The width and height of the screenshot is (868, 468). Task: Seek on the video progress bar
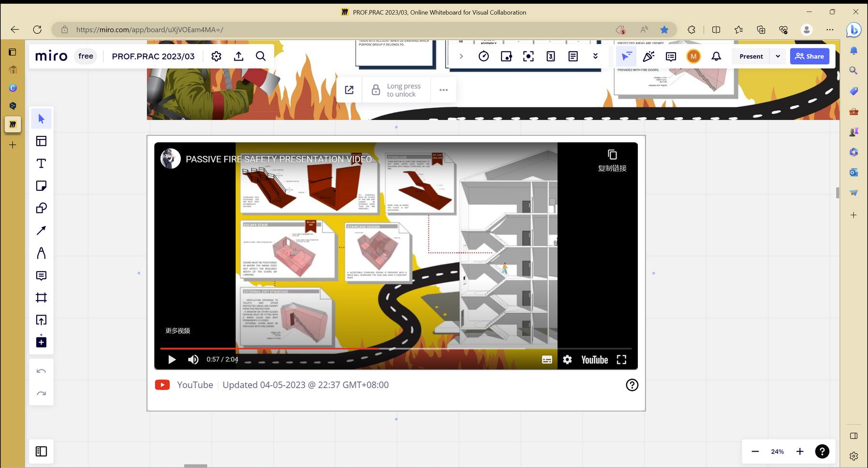396,348
